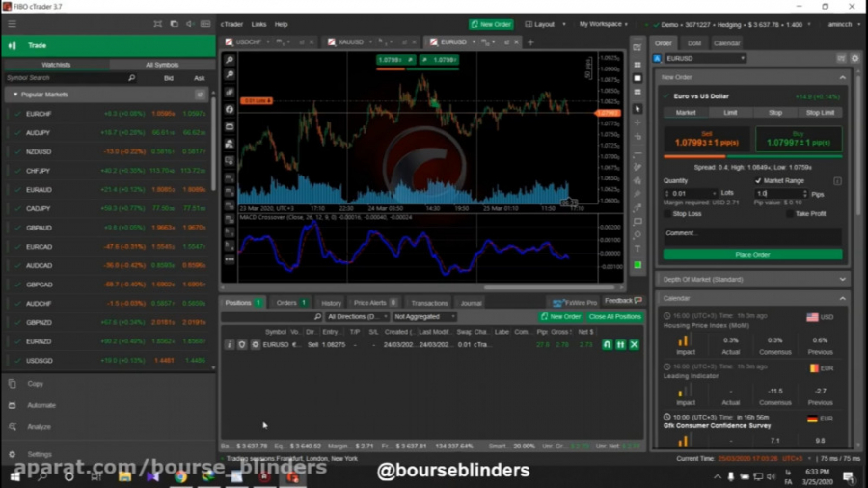Choose the Sell price box
Viewport: 868px width, 488px height.
tap(707, 140)
